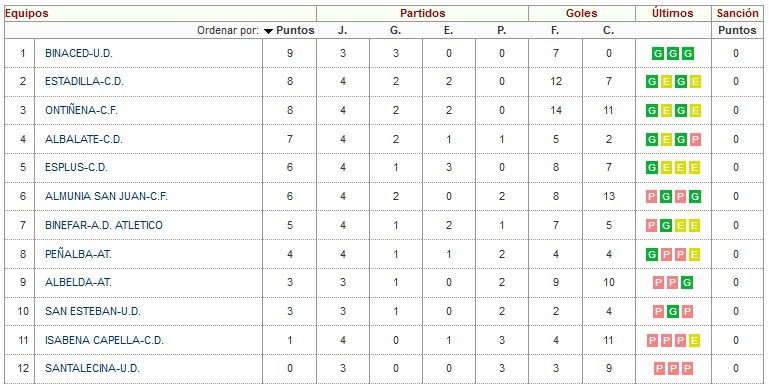
Task: Sort by goals F. column header
Action: pyautogui.click(x=555, y=30)
